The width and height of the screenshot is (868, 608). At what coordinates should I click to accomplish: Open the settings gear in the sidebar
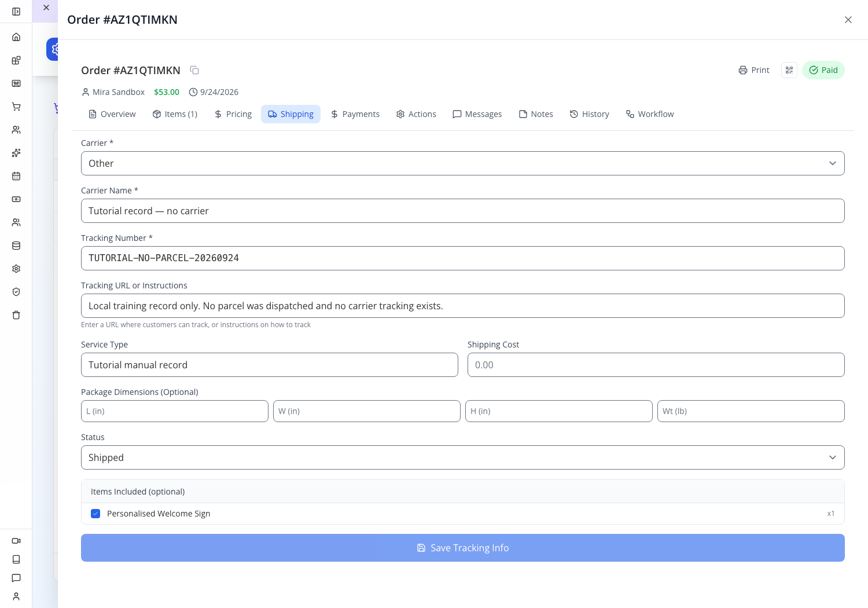[x=16, y=269]
